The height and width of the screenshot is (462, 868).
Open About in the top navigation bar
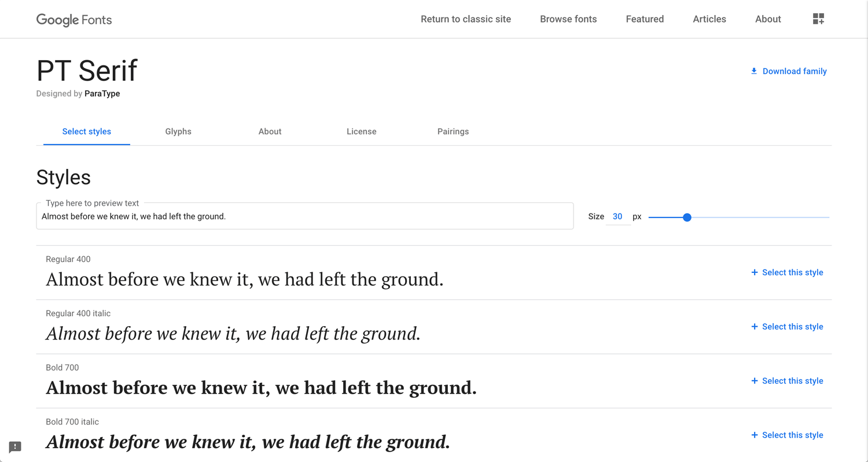[x=768, y=19]
